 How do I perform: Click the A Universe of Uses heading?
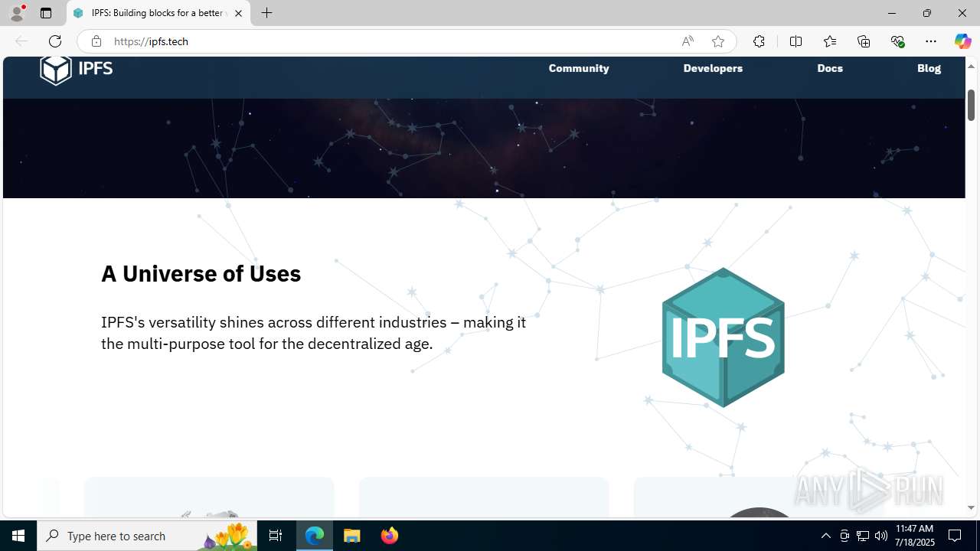pos(201,273)
